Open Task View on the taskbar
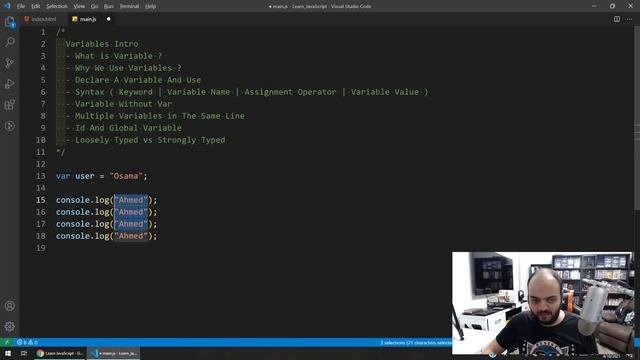The image size is (640, 360). 24,353
